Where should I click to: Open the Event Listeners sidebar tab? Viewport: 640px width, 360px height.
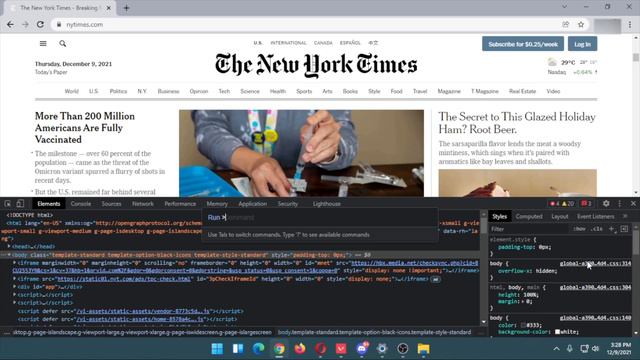click(596, 216)
